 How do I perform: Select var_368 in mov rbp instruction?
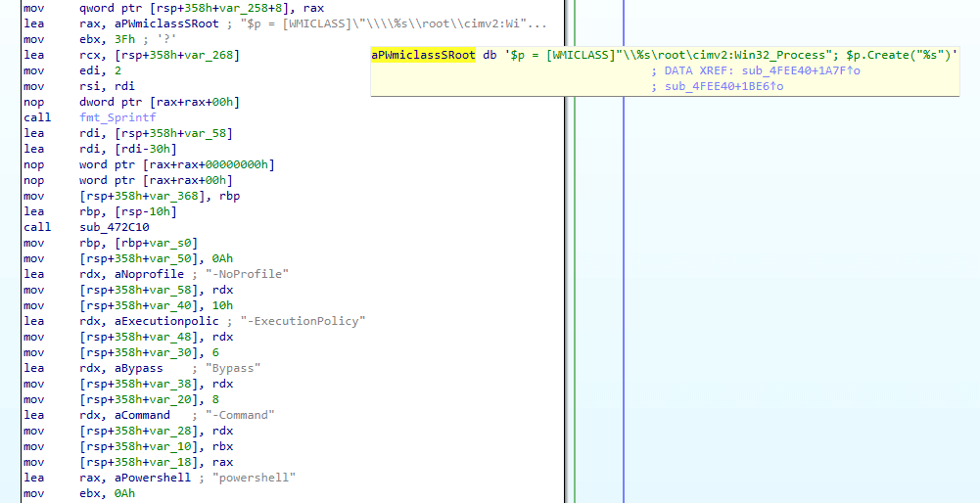(173, 196)
